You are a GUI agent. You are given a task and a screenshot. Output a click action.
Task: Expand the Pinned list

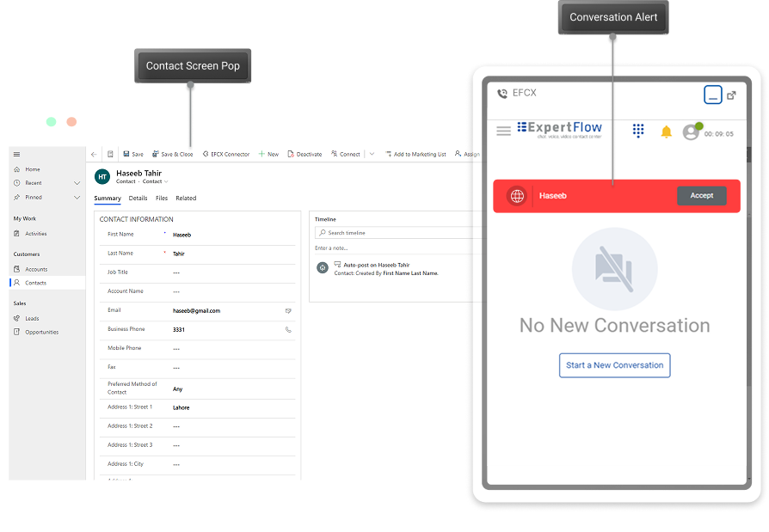[77, 198]
